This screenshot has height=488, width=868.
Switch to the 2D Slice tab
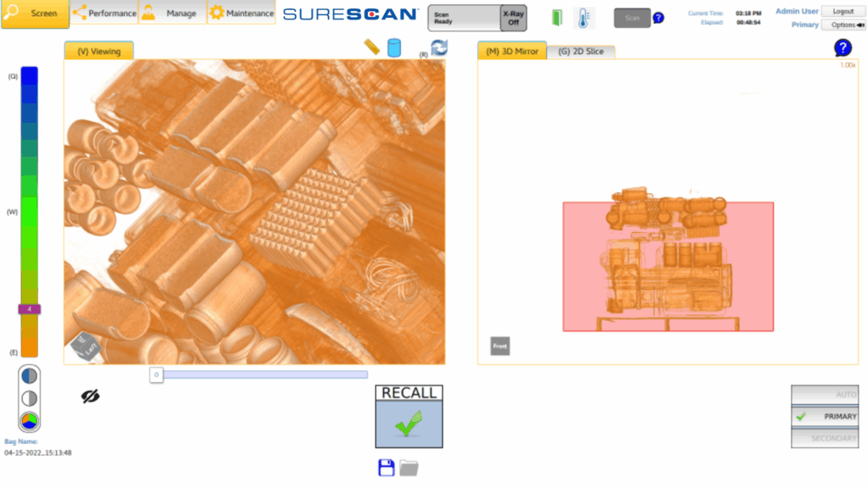pos(581,52)
